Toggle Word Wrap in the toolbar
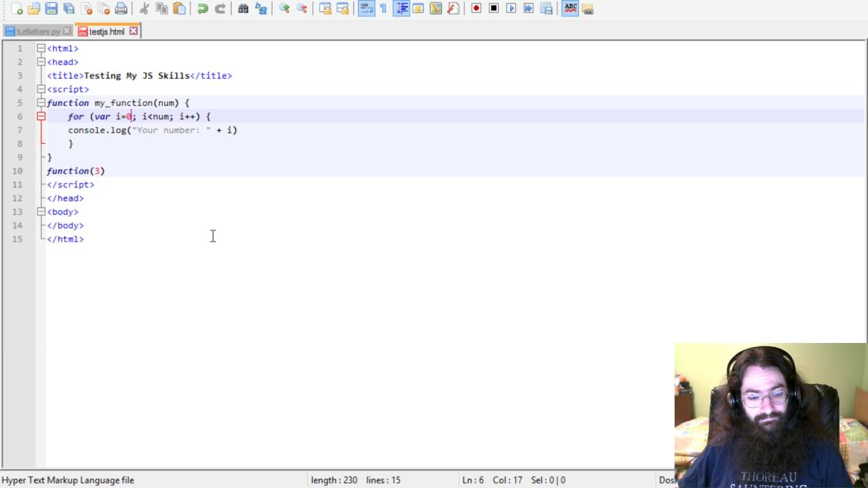The height and width of the screenshot is (488, 868). coord(366,9)
